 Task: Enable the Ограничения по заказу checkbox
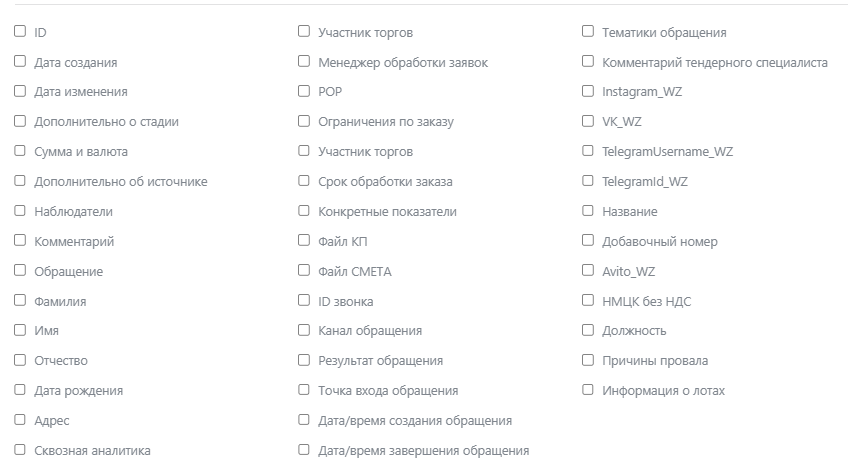pos(304,121)
